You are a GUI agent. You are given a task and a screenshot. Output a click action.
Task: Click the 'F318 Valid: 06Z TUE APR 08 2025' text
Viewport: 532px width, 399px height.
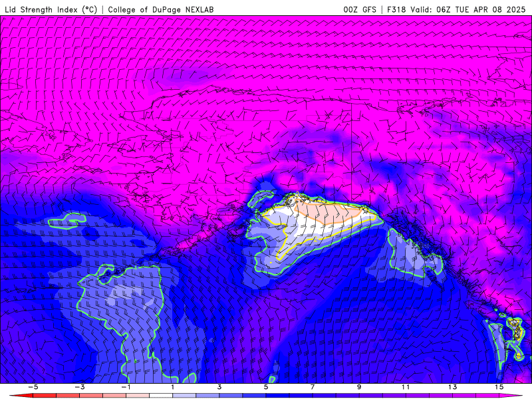click(x=456, y=9)
